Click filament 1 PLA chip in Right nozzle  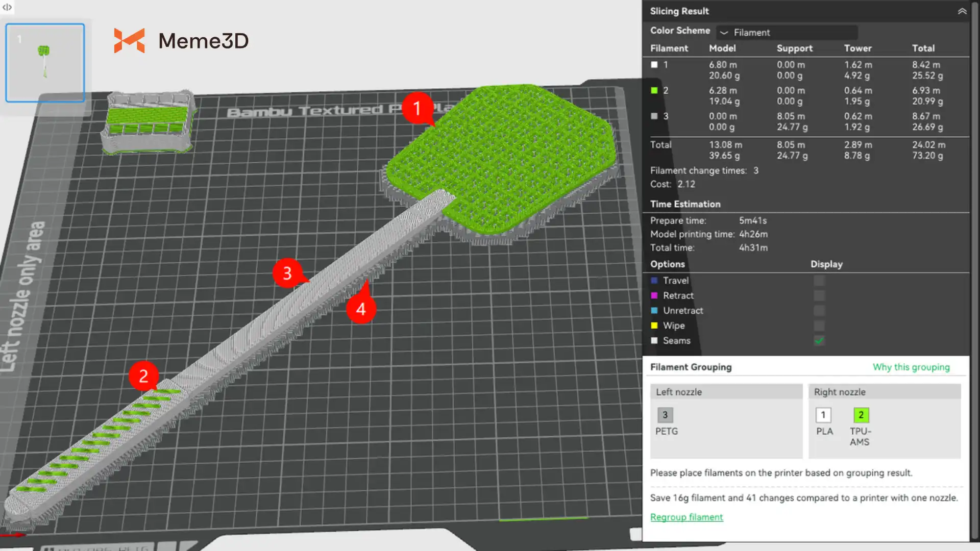(x=823, y=415)
